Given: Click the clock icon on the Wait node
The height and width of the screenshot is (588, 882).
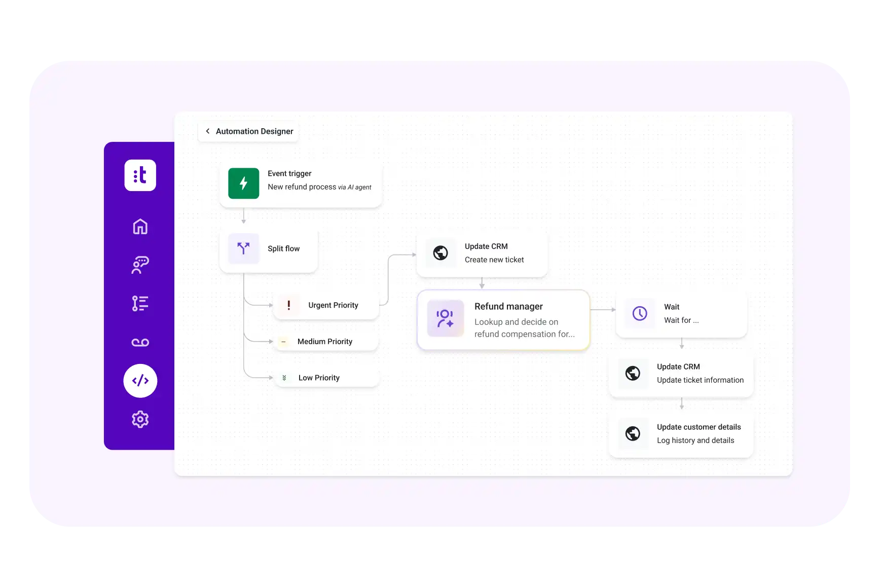Looking at the screenshot, I should tap(639, 313).
